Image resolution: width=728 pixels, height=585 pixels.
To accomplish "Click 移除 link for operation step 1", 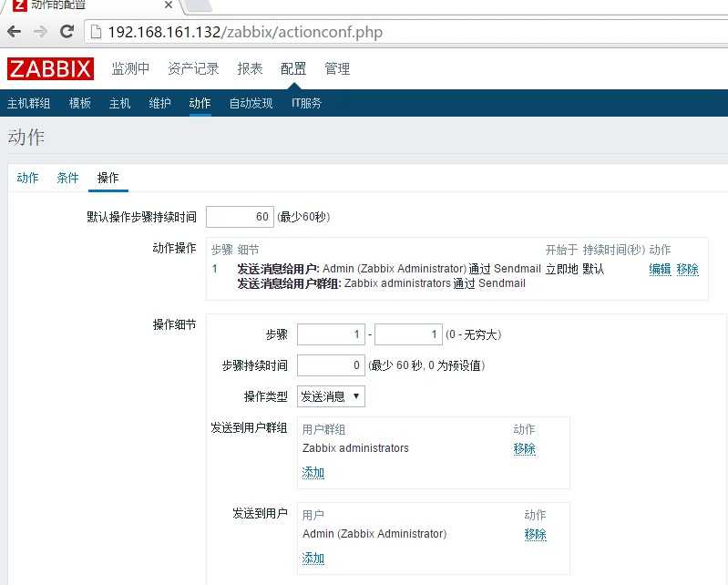I will pos(688,269).
